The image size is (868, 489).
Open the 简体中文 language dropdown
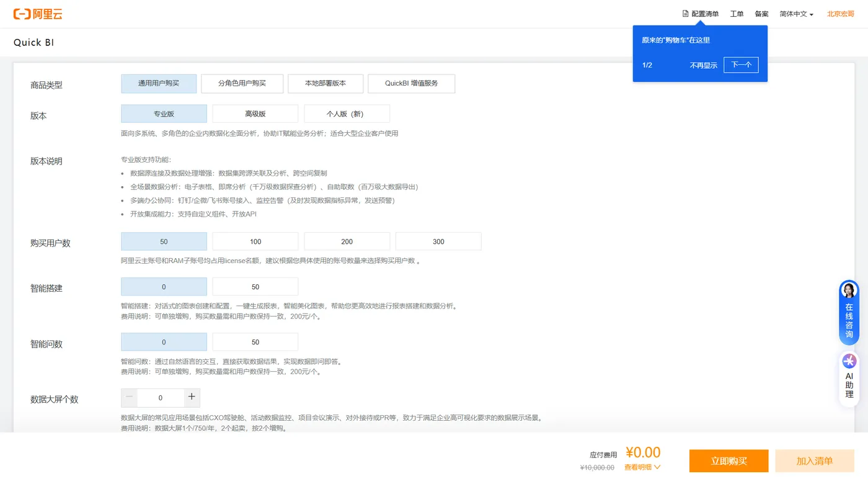tap(797, 14)
